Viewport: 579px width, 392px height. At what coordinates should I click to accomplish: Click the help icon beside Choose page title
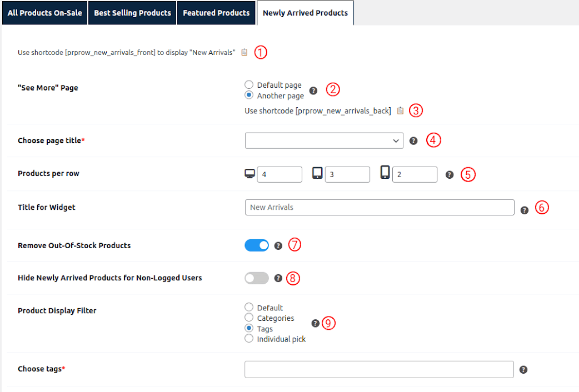(x=413, y=140)
